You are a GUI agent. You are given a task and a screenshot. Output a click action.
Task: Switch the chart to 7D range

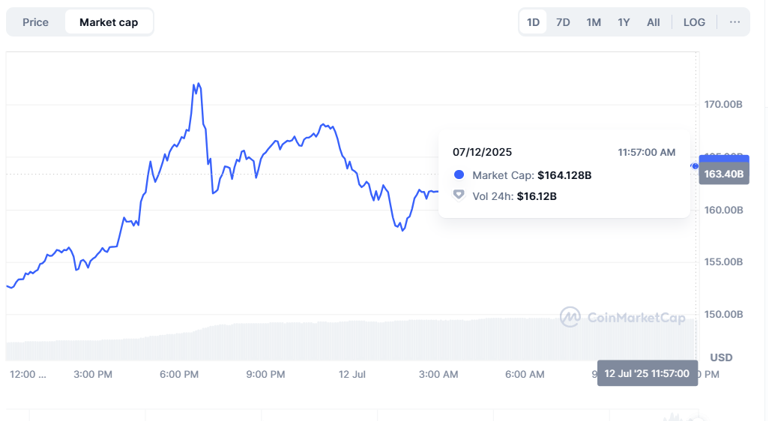[563, 22]
